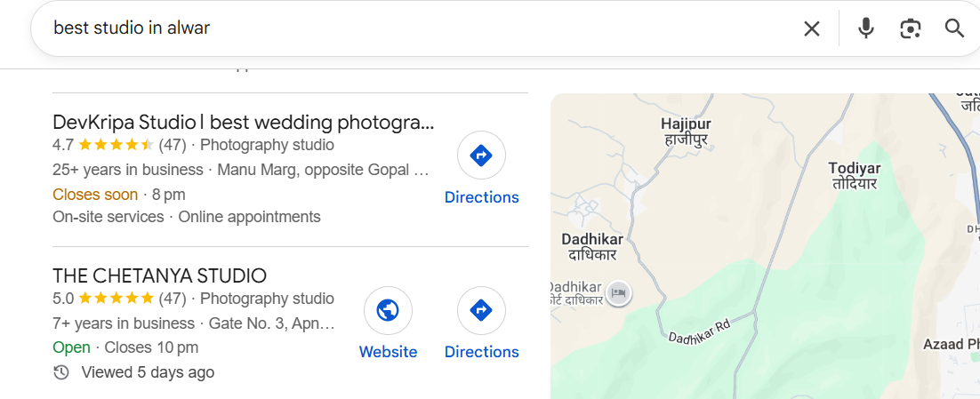Click the DevKripa Studio star rating

pyautogui.click(x=116, y=145)
